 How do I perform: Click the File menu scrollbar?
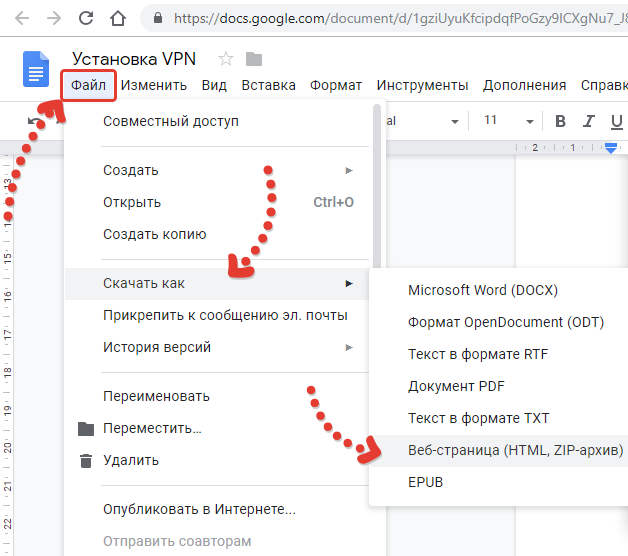point(377,186)
